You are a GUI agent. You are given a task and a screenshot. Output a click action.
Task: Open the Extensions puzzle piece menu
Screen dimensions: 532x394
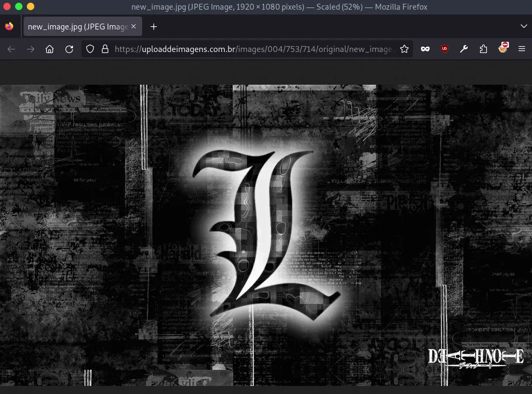(x=483, y=49)
